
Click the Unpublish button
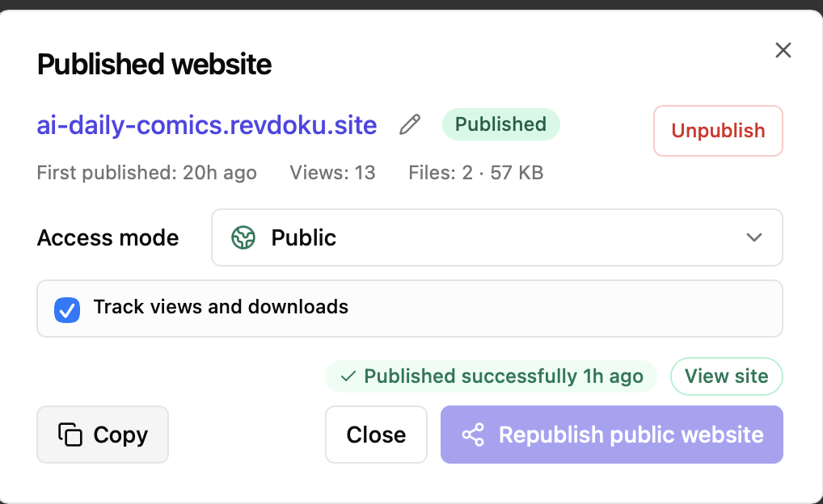(718, 131)
